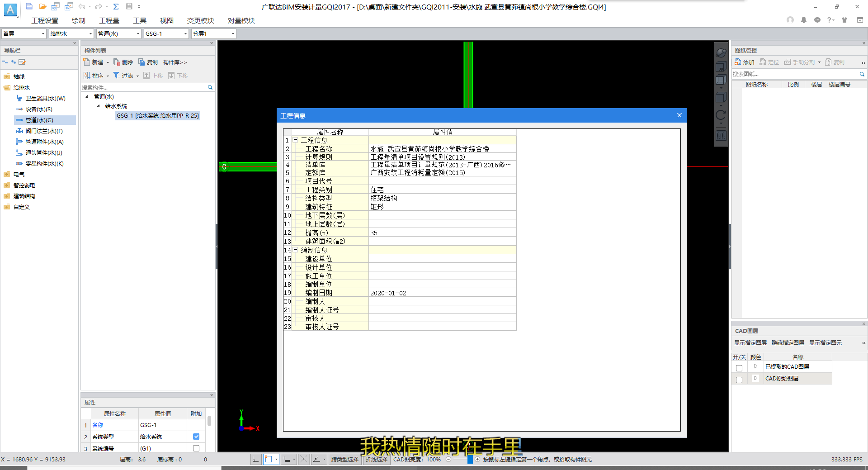Click the 搜索图纸 search field
The height and width of the screenshot is (470, 868).
click(x=795, y=74)
